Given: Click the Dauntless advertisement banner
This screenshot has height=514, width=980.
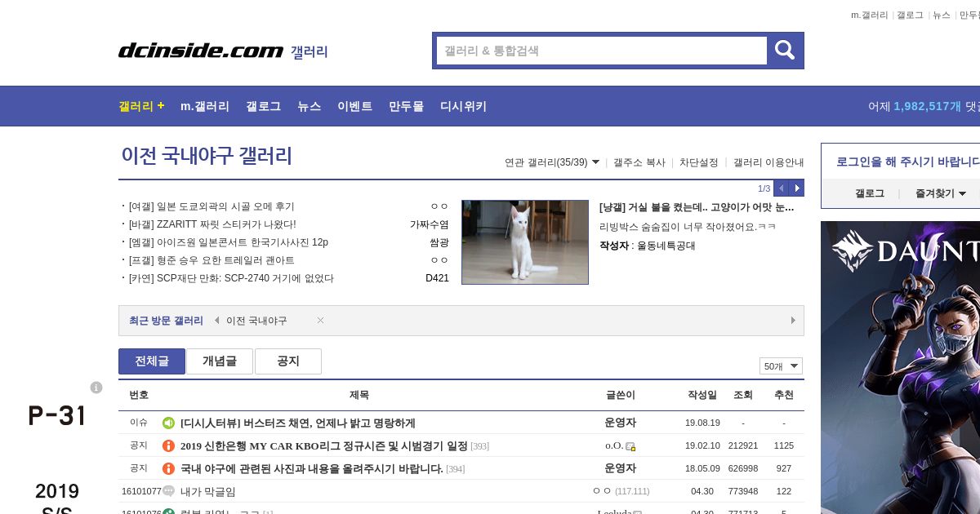Looking at the screenshot, I should pyautogui.click(x=900, y=367).
